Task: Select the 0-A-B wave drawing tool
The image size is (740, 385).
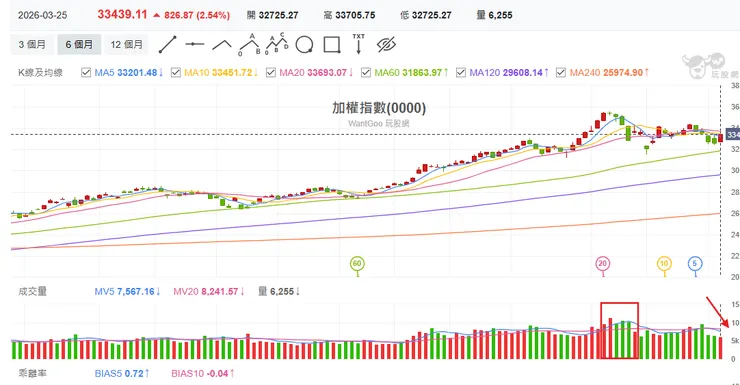Action: (250, 44)
